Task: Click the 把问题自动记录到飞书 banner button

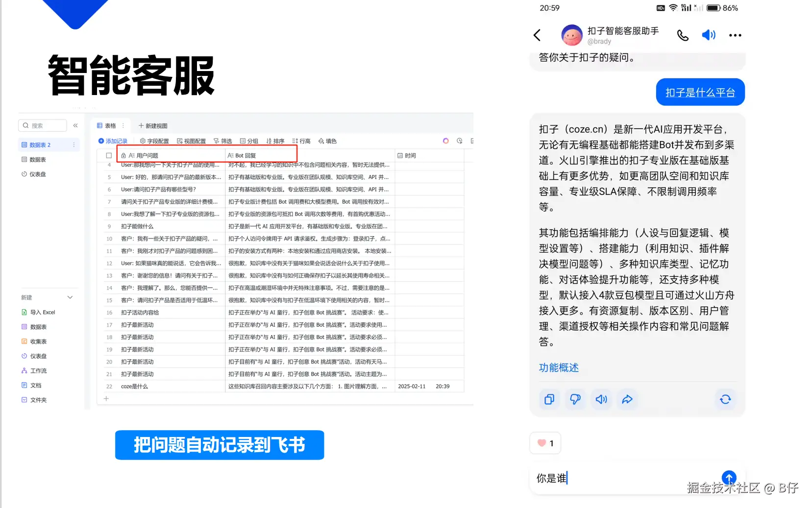Action: 220,445
